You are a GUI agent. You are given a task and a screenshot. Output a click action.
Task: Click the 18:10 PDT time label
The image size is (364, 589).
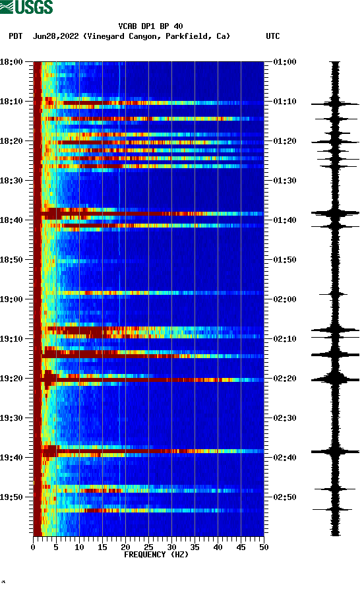click(x=11, y=102)
